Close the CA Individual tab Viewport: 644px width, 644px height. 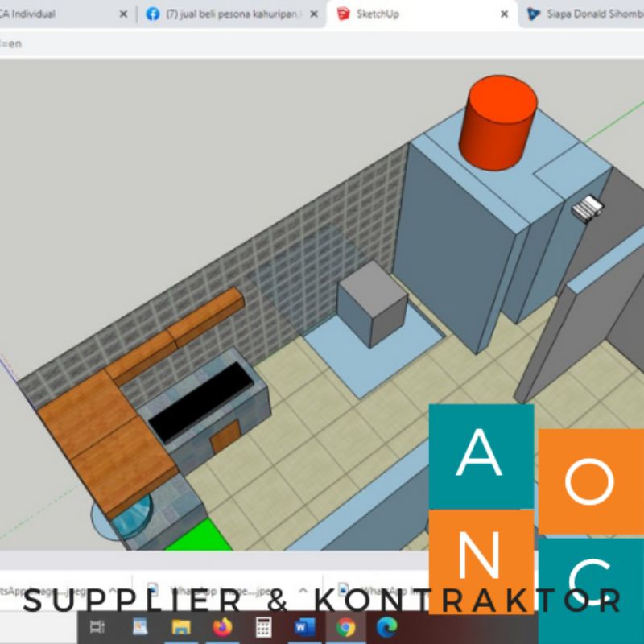[x=123, y=14]
